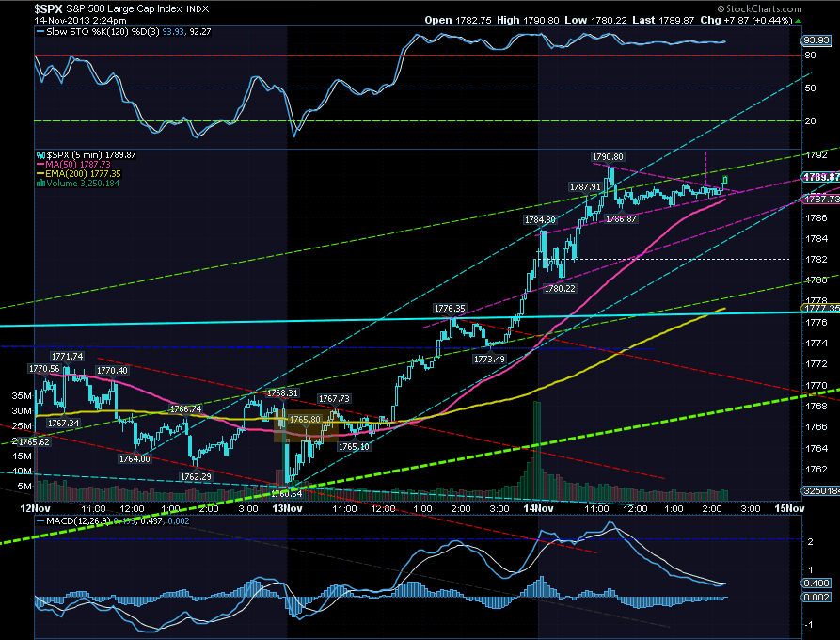Select the 14-Nov-2013 2:24pm timestamp
The image size is (840, 640).
tap(80, 21)
